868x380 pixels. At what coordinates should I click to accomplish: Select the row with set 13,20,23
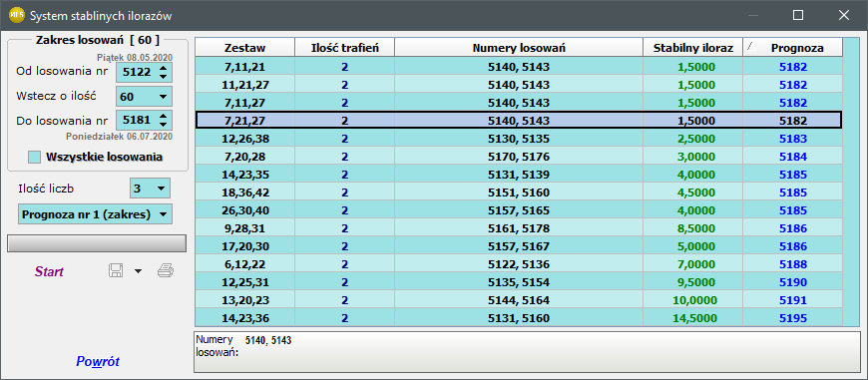point(519,300)
